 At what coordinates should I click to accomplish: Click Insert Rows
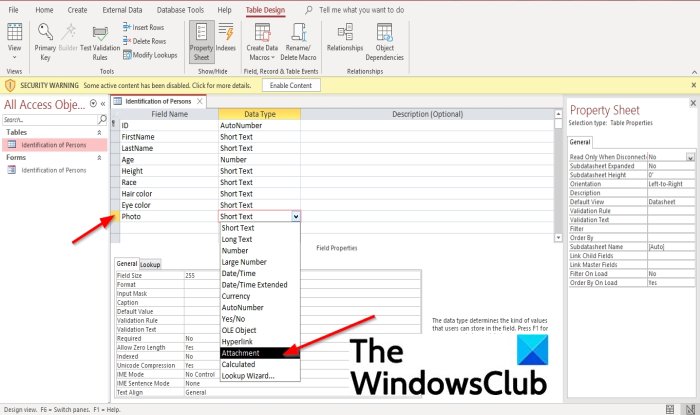pyautogui.click(x=144, y=27)
